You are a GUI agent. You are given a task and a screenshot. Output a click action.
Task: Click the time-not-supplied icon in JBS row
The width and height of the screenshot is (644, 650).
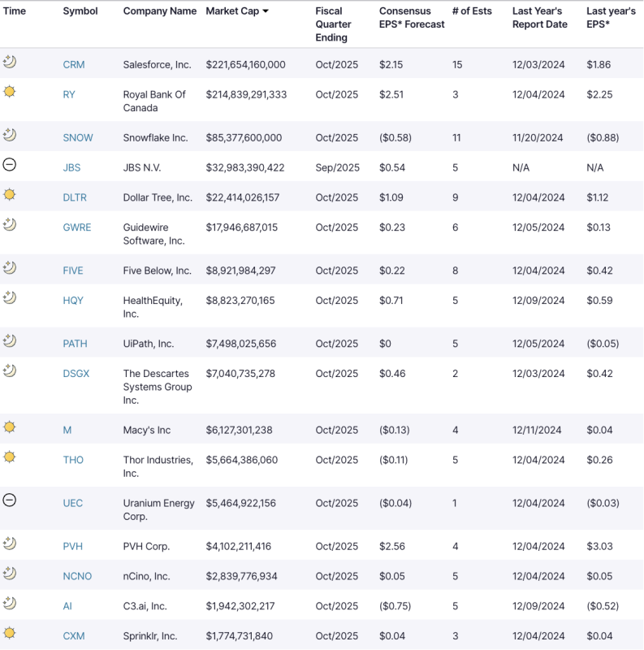(10, 165)
